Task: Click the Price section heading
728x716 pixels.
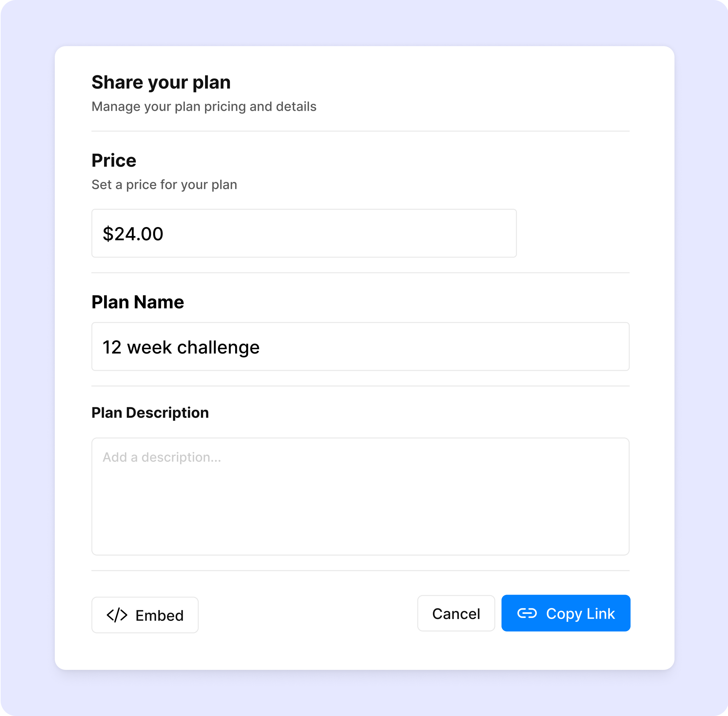Action: [x=114, y=160]
